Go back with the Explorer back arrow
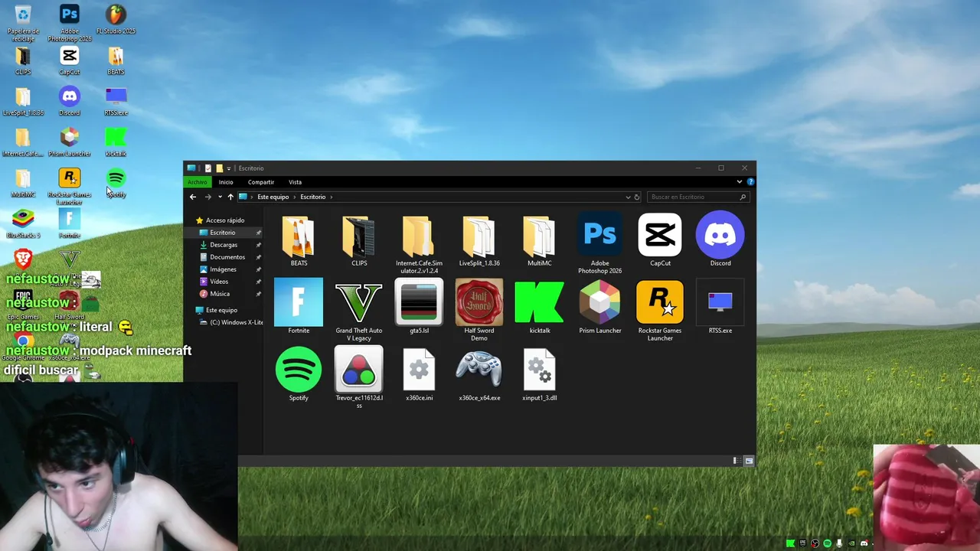 click(193, 197)
